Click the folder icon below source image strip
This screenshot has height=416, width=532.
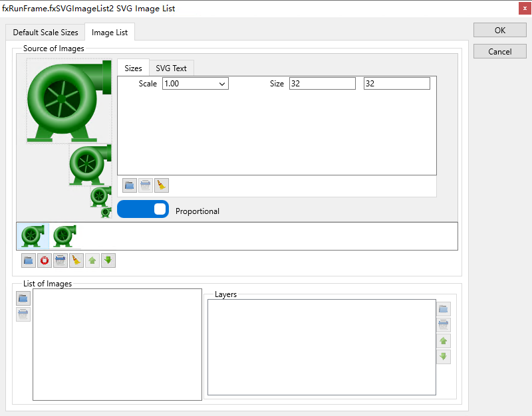tap(29, 260)
